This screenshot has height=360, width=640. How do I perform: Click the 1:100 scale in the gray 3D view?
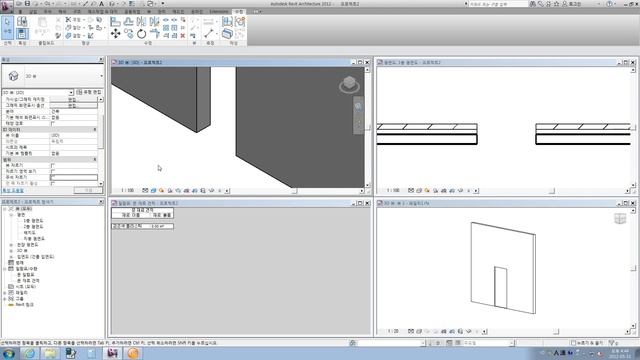coord(127,191)
